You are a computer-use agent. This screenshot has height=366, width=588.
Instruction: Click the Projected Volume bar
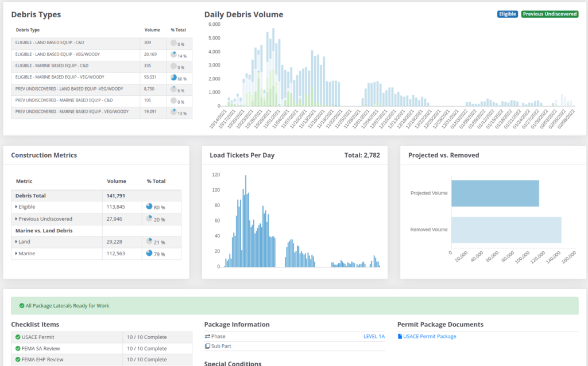pyautogui.click(x=495, y=193)
